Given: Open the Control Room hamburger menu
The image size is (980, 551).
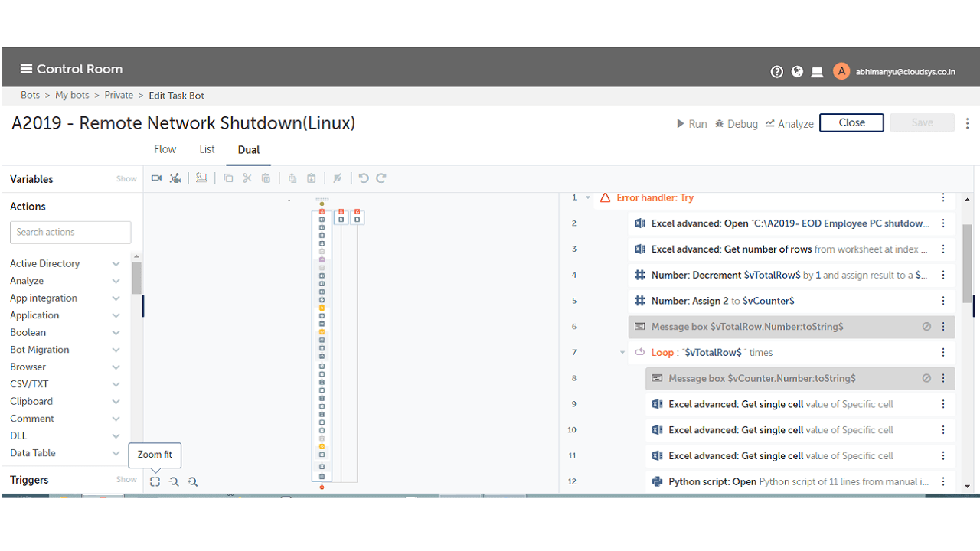Looking at the screenshot, I should point(26,69).
